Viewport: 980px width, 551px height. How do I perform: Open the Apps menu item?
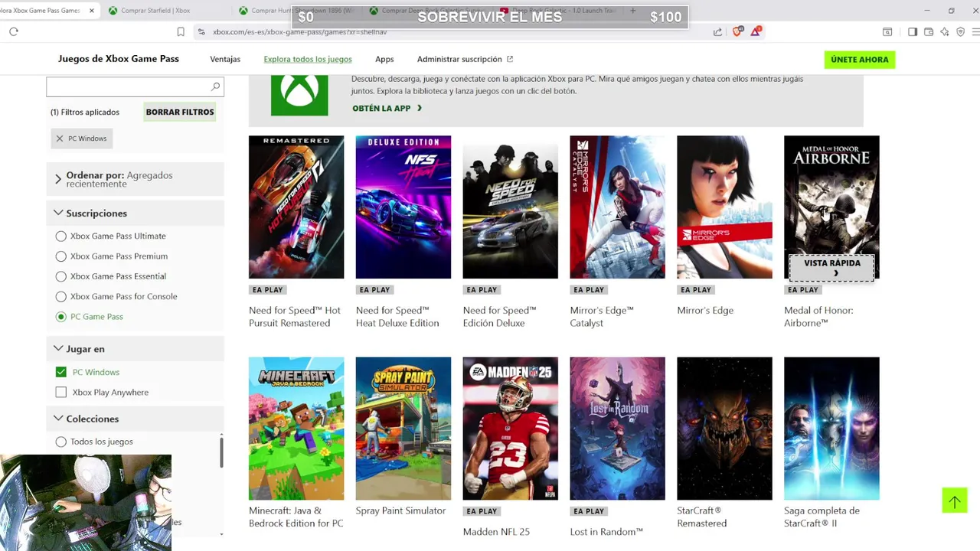(384, 59)
